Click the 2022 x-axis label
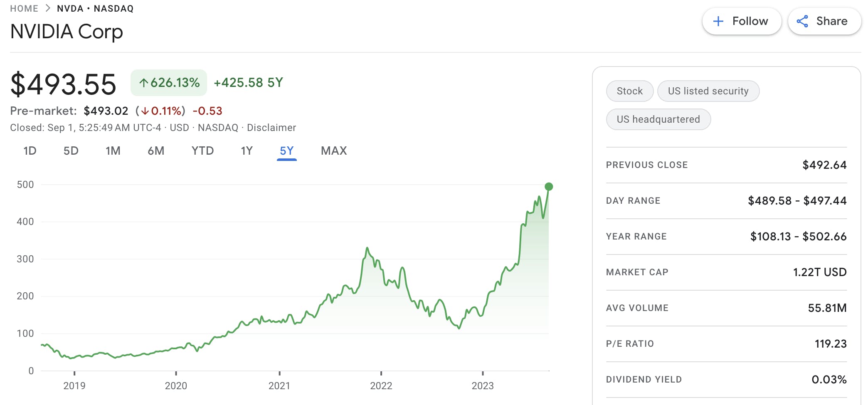868x405 pixels. pyautogui.click(x=381, y=386)
